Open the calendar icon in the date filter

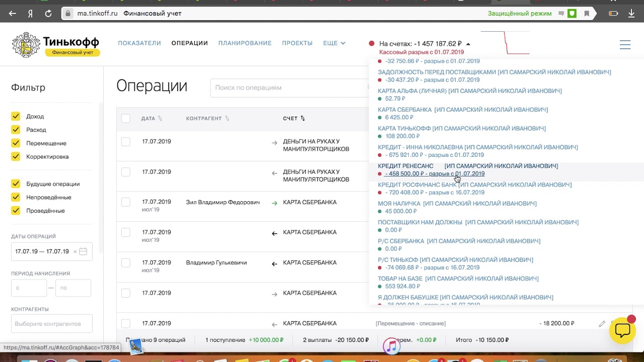click(84, 251)
